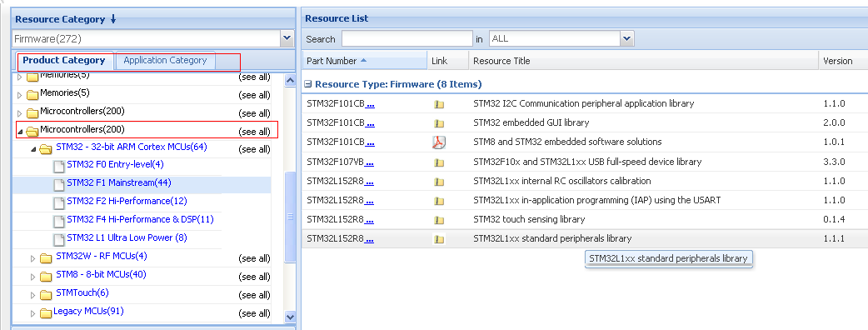Click see all for STMTouch(6)

click(254, 294)
